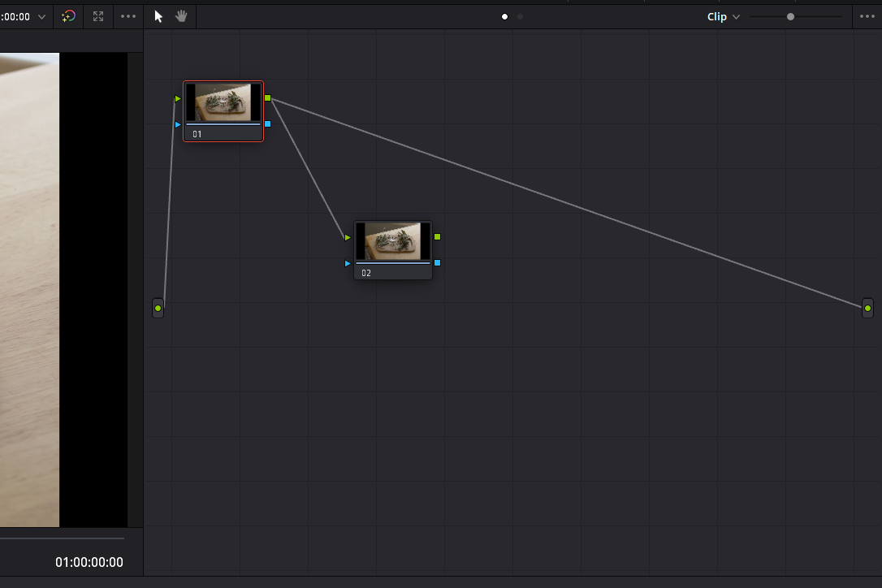Screen dimensions: 882x588
Task: Toggle node 02 on or off
Action: (x=393, y=240)
